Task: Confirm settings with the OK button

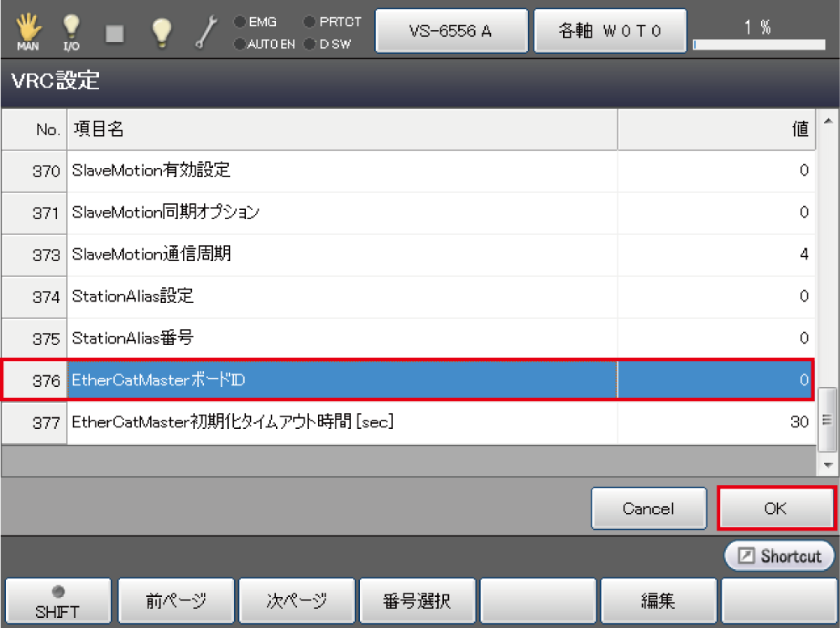Action: tap(776, 508)
